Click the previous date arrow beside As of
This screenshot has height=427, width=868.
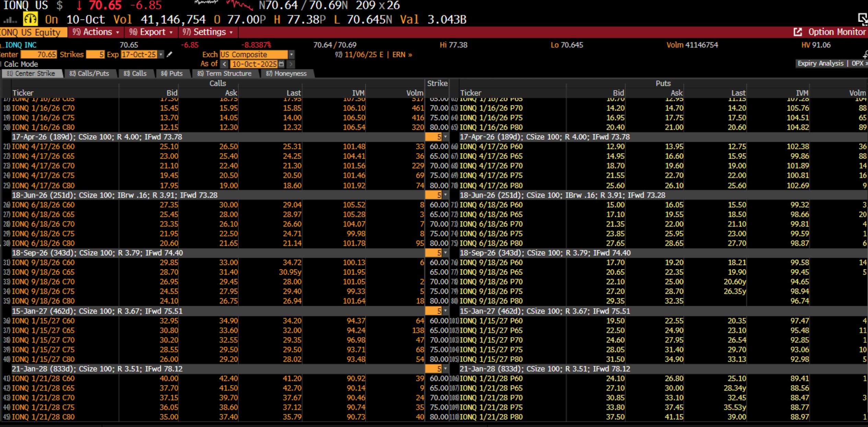[224, 64]
